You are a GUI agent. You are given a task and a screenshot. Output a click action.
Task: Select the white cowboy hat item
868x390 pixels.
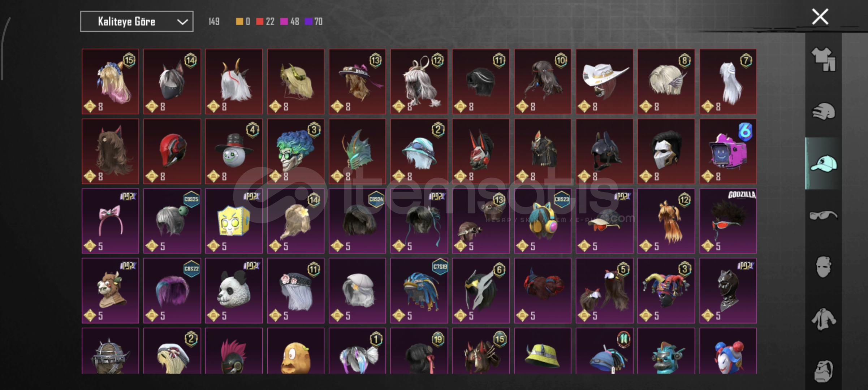tap(604, 82)
